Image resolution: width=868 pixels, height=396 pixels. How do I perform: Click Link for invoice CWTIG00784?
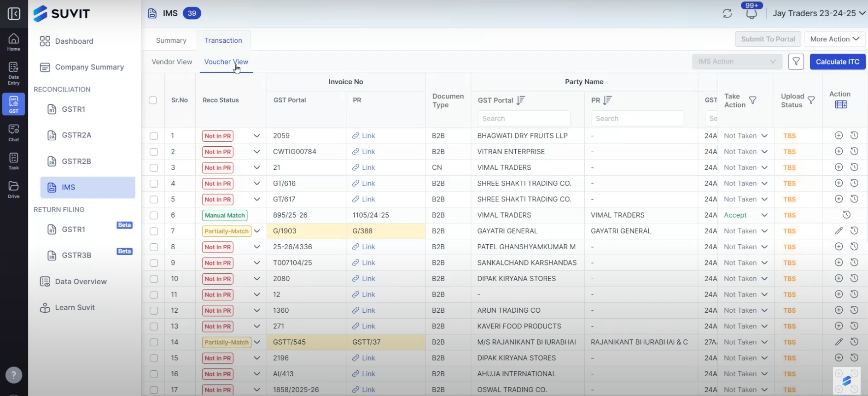pyautogui.click(x=364, y=152)
